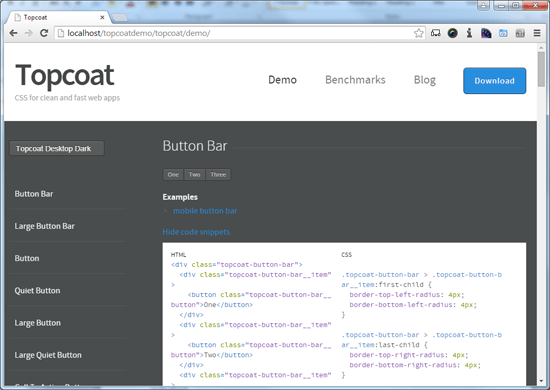
Task: Select Large Button in the sidebar
Action: pyautogui.click(x=38, y=323)
